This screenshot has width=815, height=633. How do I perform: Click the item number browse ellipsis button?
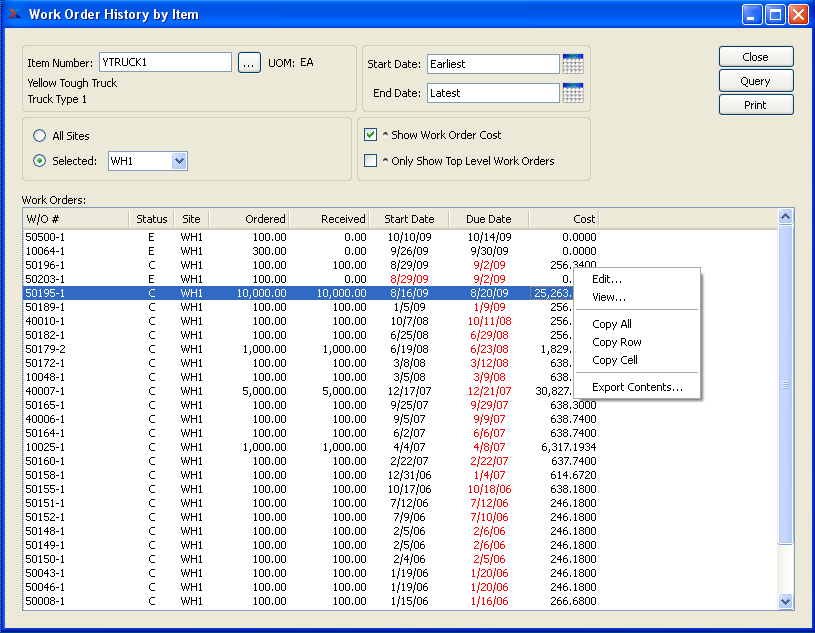point(249,63)
